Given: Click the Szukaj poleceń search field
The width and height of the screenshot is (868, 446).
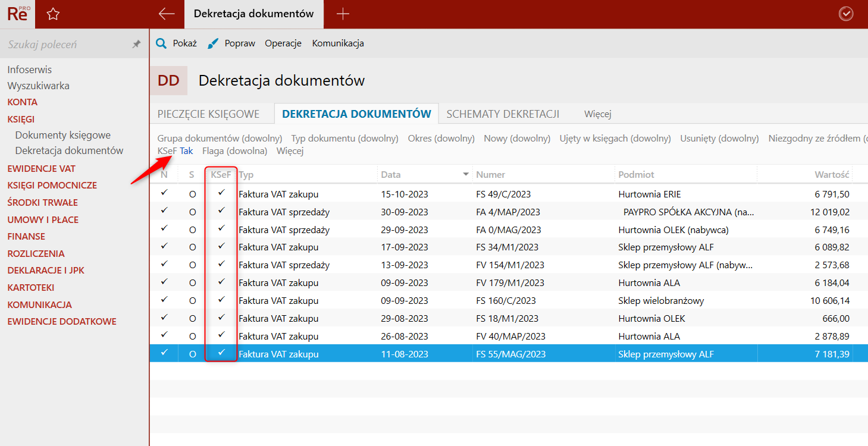Looking at the screenshot, I should tap(65, 45).
